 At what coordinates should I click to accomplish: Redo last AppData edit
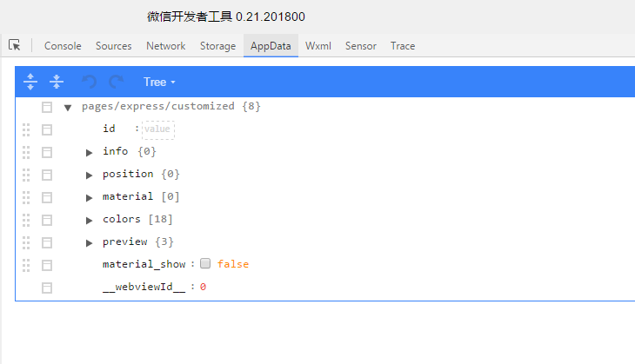(117, 82)
